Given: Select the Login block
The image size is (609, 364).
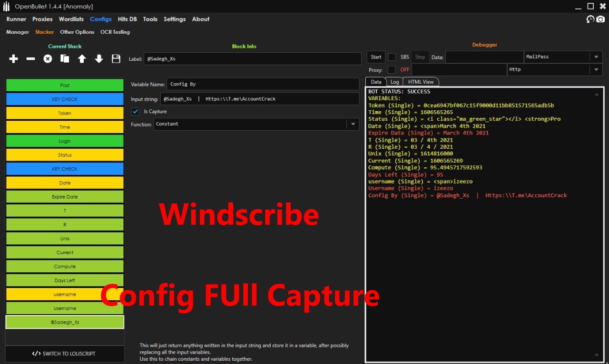Looking at the screenshot, I should [65, 141].
